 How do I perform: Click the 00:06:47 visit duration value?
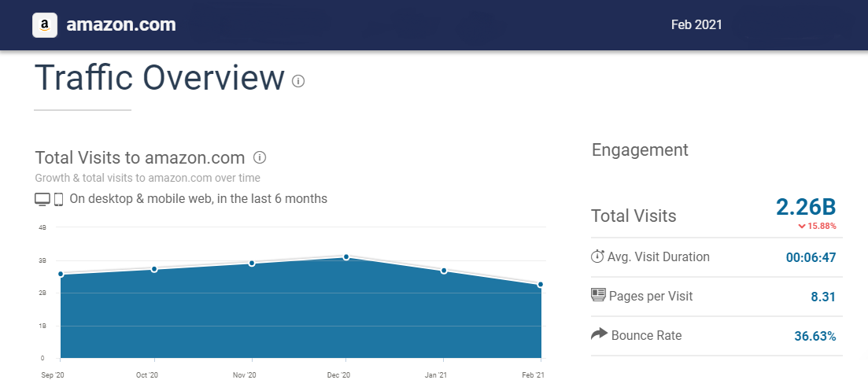tap(811, 257)
